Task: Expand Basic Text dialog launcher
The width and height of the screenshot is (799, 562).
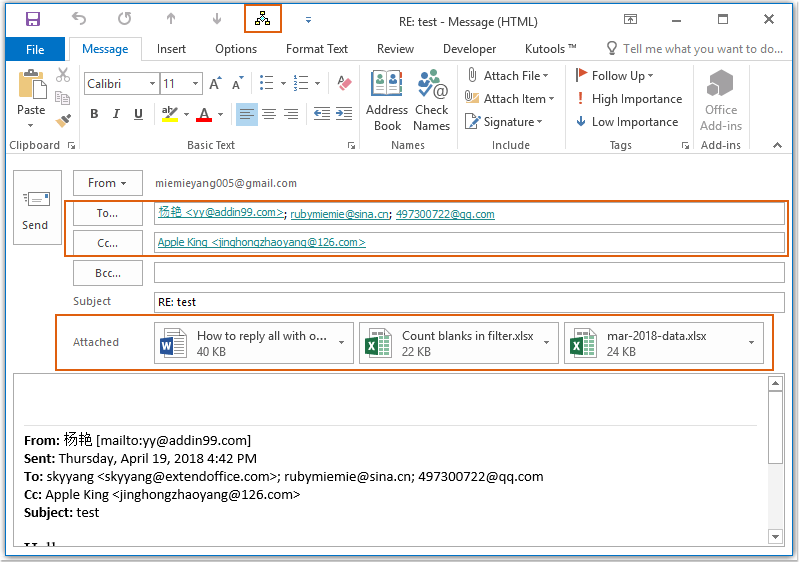Action: point(351,146)
